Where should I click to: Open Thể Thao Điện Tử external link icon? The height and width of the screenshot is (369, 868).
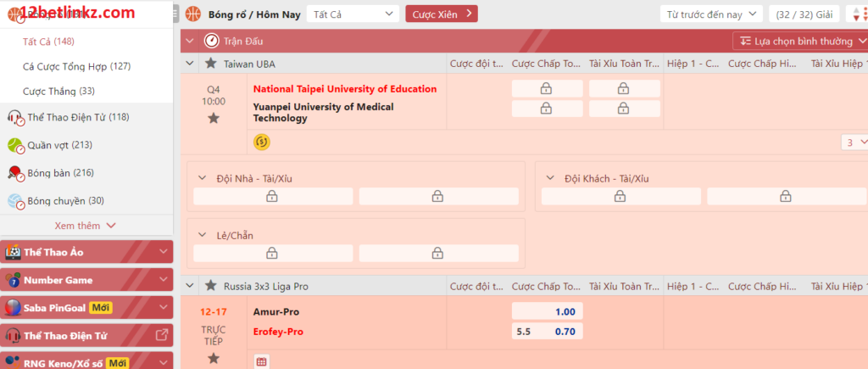coord(163,335)
